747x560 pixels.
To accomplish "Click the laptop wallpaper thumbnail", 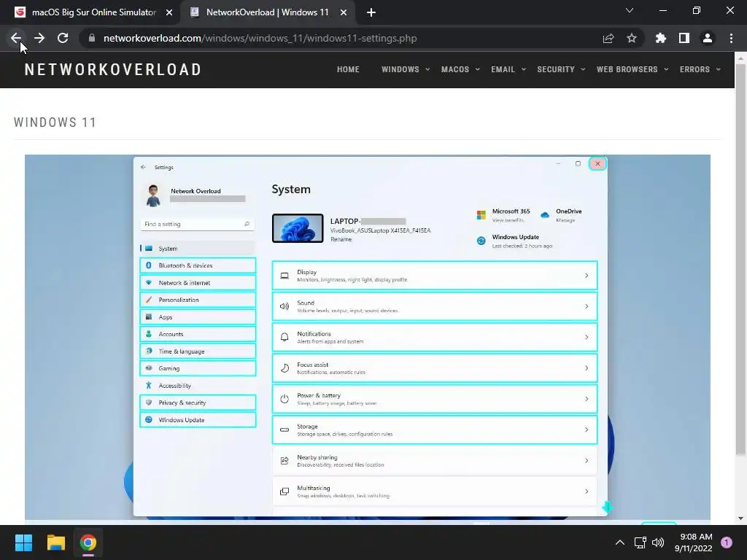I will pos(298,228).
